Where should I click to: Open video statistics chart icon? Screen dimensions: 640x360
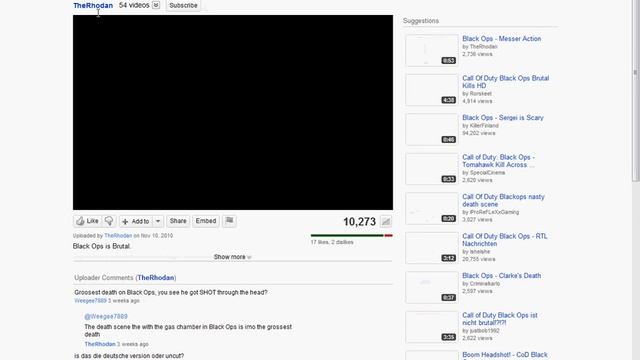click(x=386, y=222)
